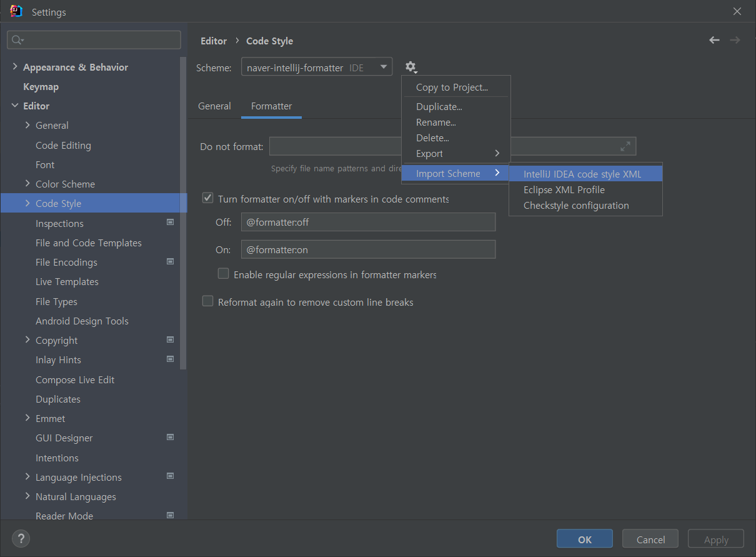Expand the Language Injections node
The width and height of the screenshot is (756, 557).
27,476
